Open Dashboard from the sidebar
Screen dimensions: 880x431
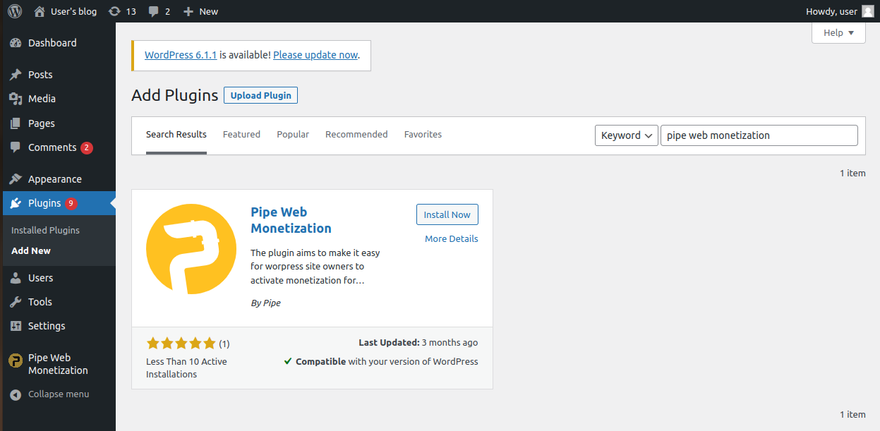(52, 43)
